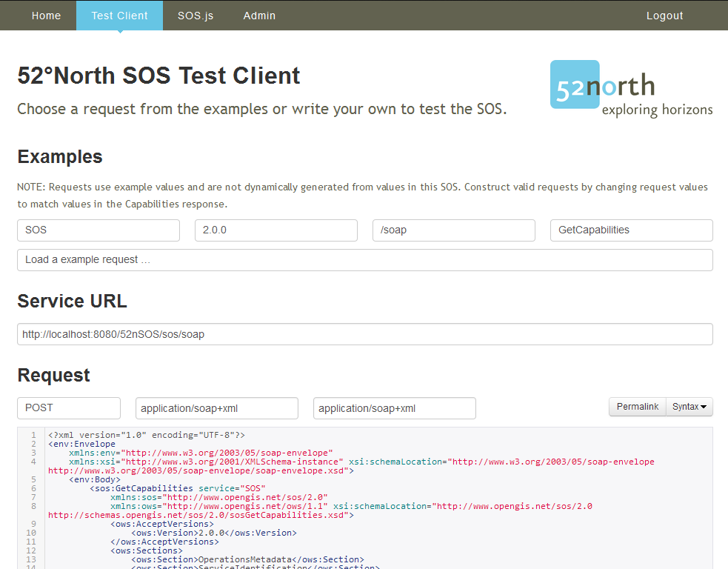This screenshot has height=569, width=728.
Task: Click the opening ows:AcceptVersions tag on line 9
Action: 162,524
